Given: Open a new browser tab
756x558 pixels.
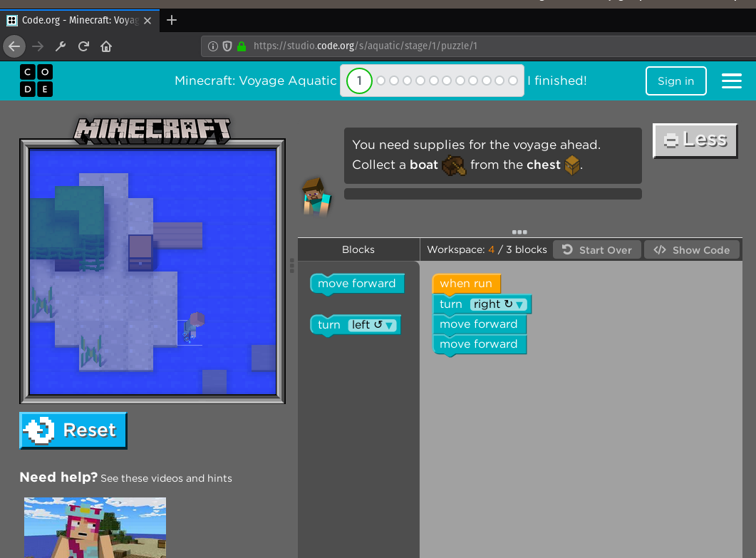Looking at the screenshot, I should [171, 20].
